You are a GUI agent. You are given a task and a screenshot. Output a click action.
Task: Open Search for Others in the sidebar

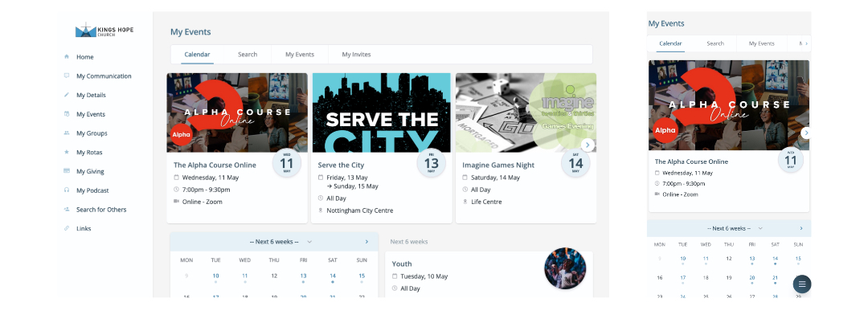[101, 210]
